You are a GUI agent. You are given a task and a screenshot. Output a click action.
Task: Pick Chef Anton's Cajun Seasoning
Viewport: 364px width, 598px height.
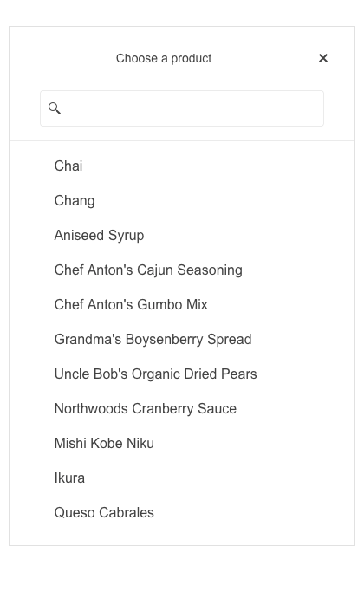click(x=182, y=270)
